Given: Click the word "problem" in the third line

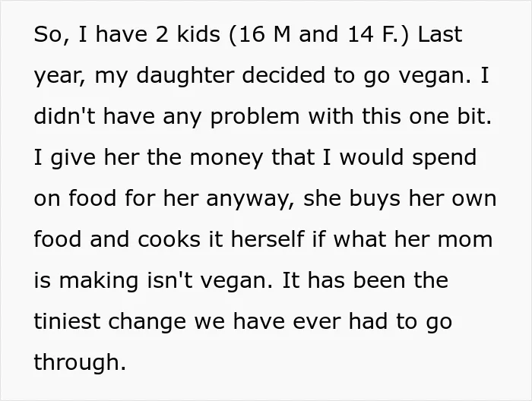Looking at the screenshot, I should (255, 118).
